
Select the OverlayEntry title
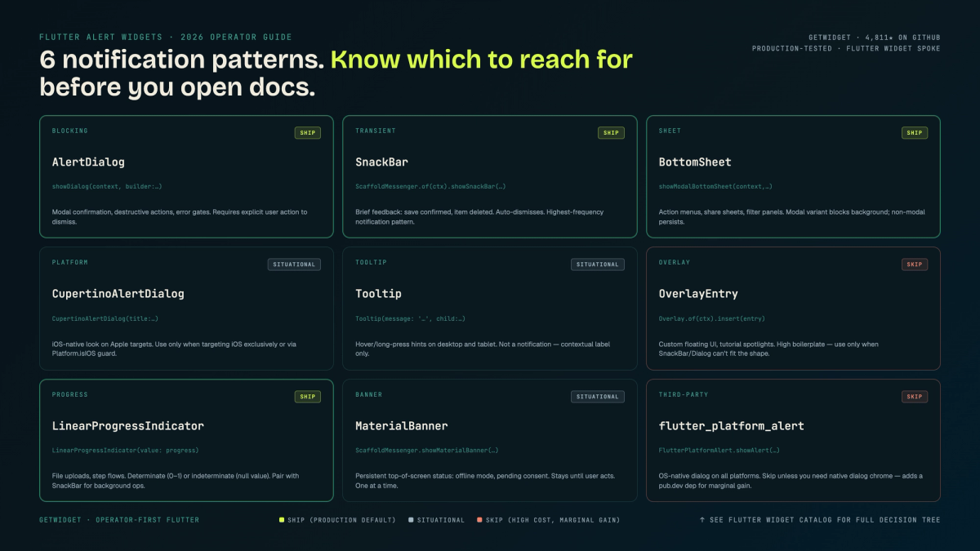pyautogui.click(x=698, y=294)
